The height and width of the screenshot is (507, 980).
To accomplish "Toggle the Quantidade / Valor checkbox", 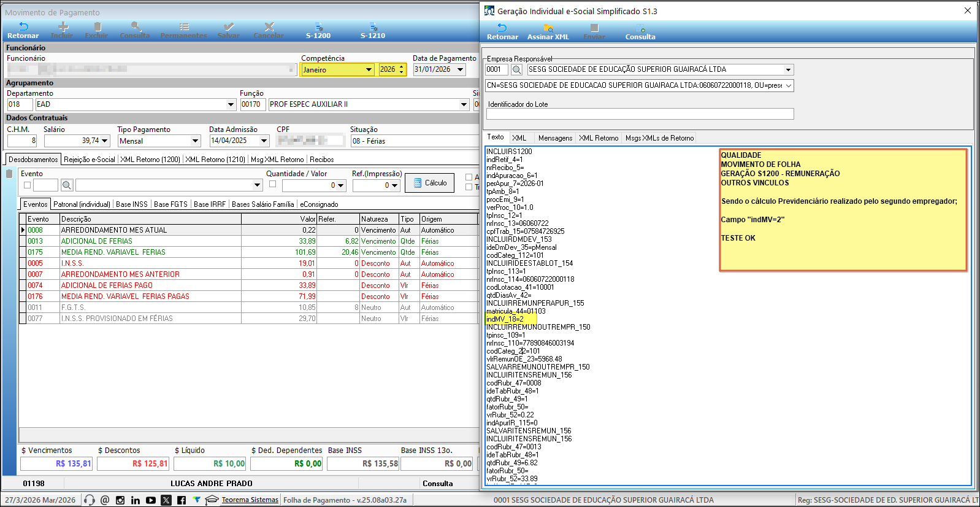I will coord(272,184).
